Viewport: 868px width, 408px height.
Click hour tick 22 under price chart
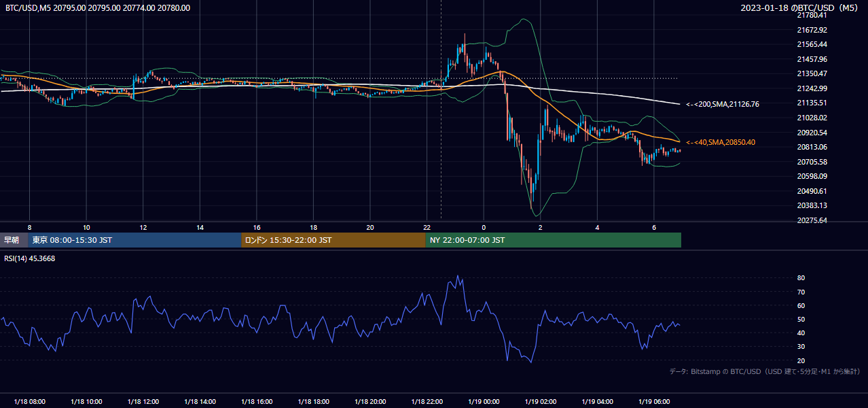(427, 227)
